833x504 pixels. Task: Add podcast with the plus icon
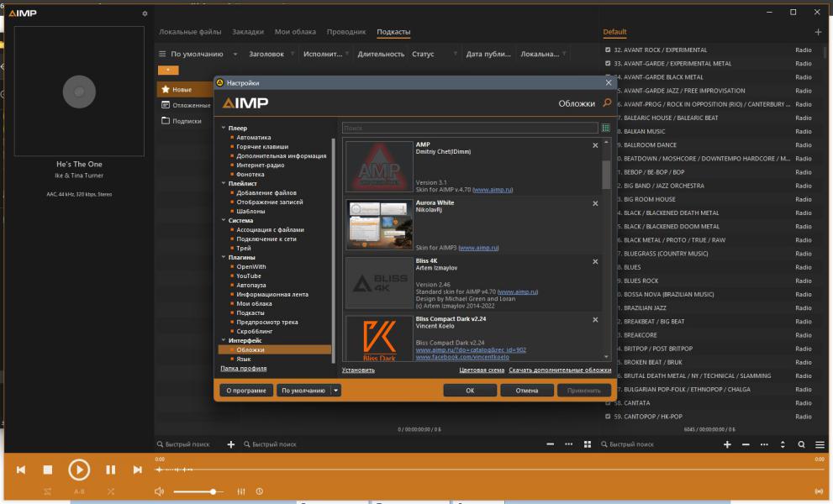230,444
